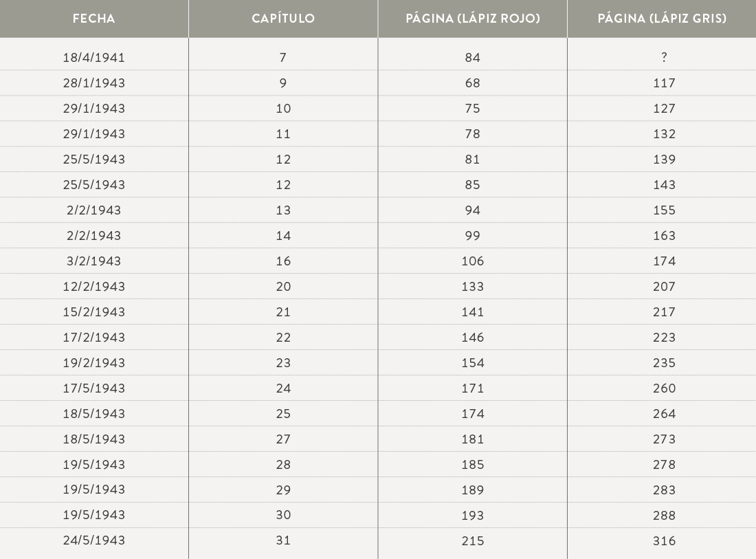Click the date 15/2/1943 cell
This screenshot has height=559, width=756.
(94, 312)
